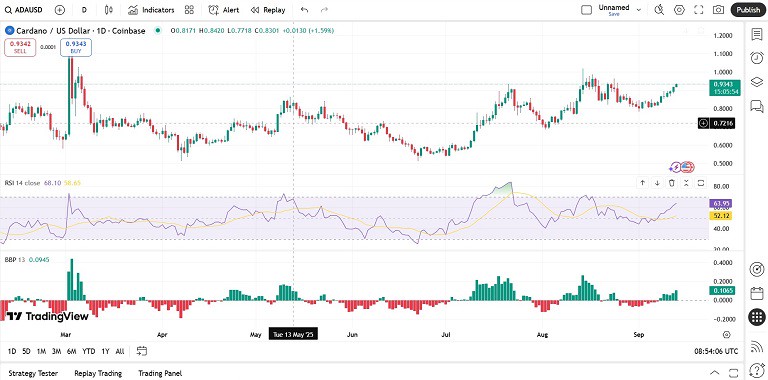Open the quick search icon

pyautogui.click(x=659, y=10)
